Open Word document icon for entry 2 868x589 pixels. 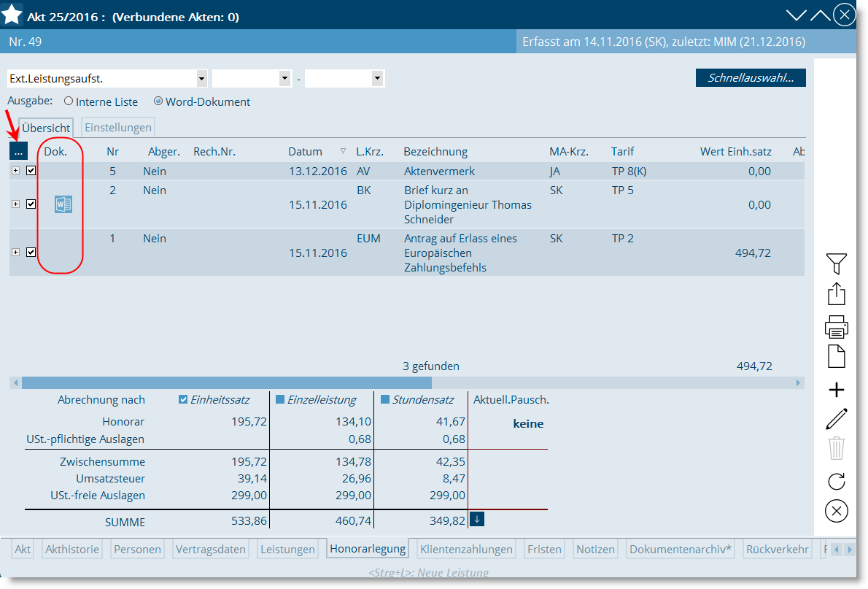63,204
